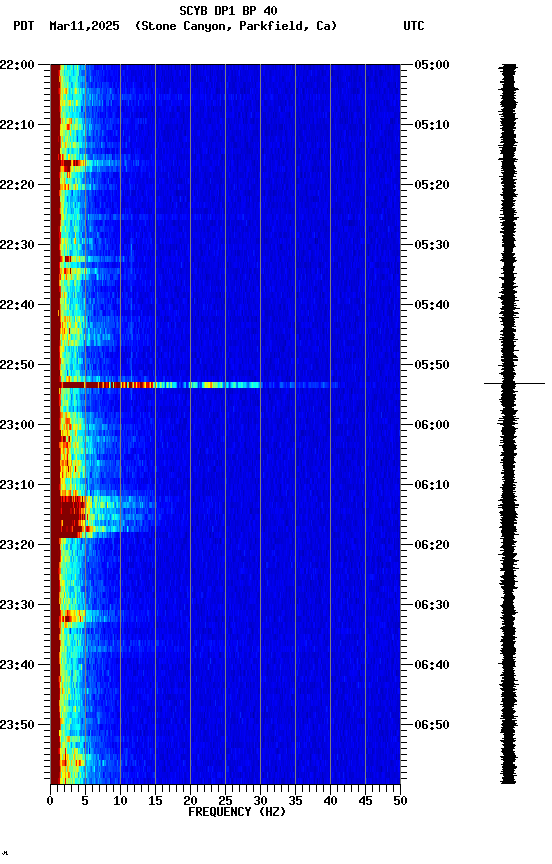
Task: Click the energy burst near 22:16
Action: 72,164
